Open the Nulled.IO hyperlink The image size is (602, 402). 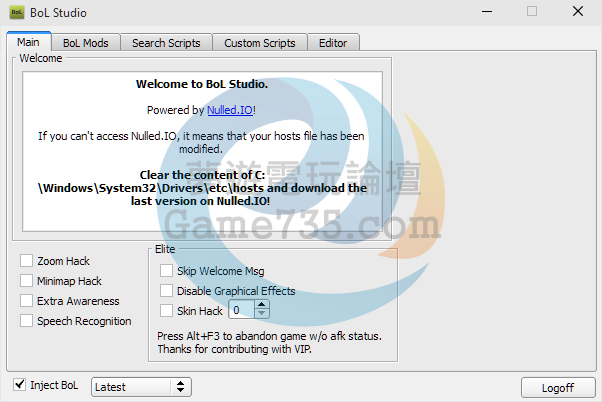click(x=230, y=110)
